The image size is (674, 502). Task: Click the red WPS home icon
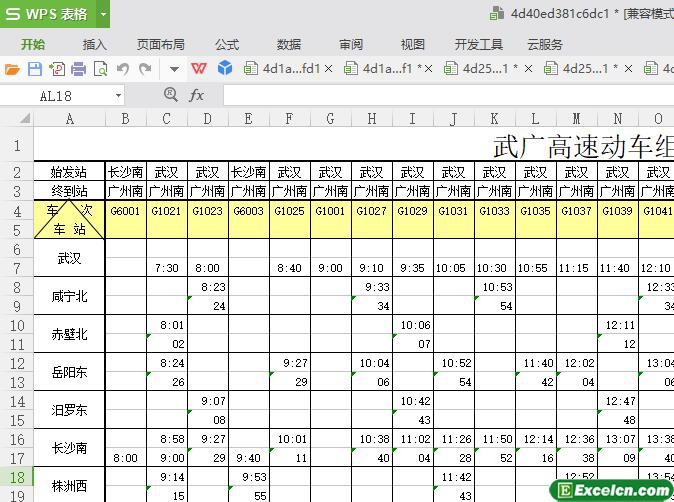[199, 68]
